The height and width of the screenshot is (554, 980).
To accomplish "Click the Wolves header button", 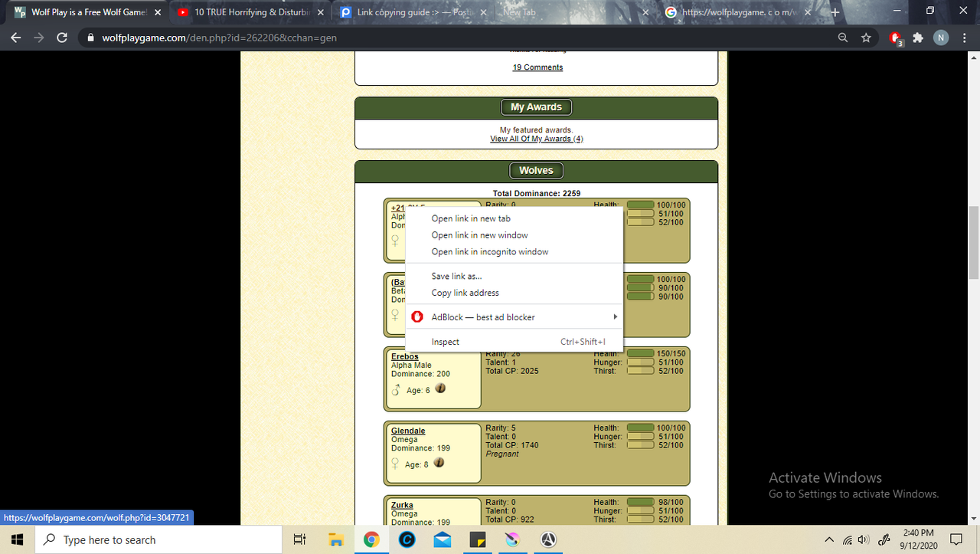I will click(x=536, y=170).
